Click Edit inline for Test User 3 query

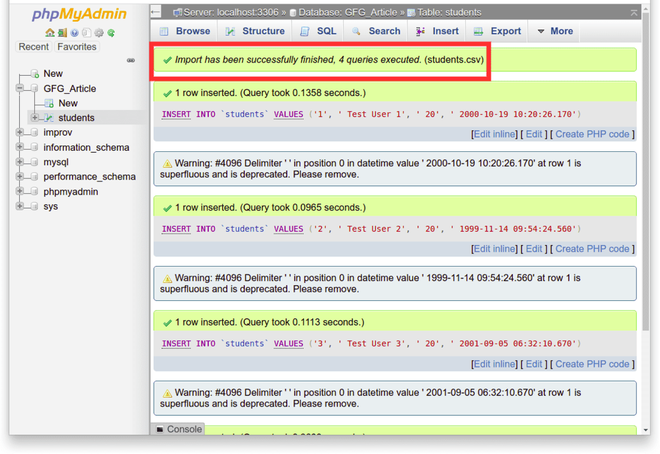[x=494, y=364]
